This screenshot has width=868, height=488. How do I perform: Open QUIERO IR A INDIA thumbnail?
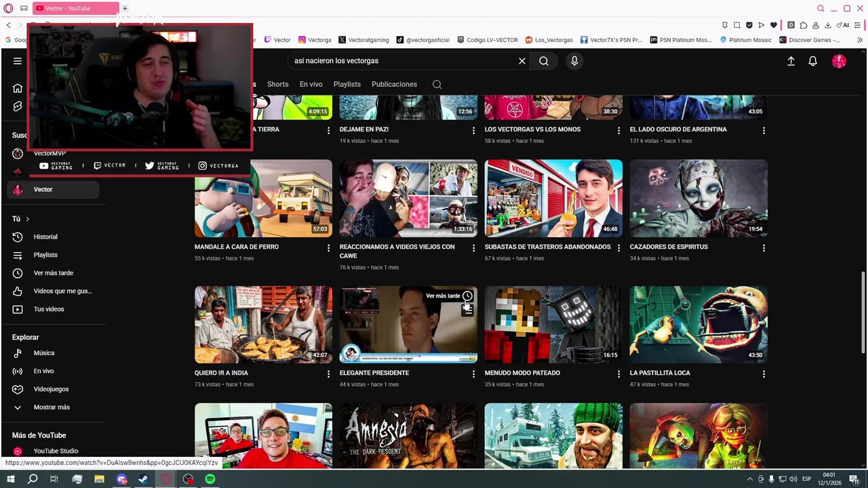coord(263,325)
